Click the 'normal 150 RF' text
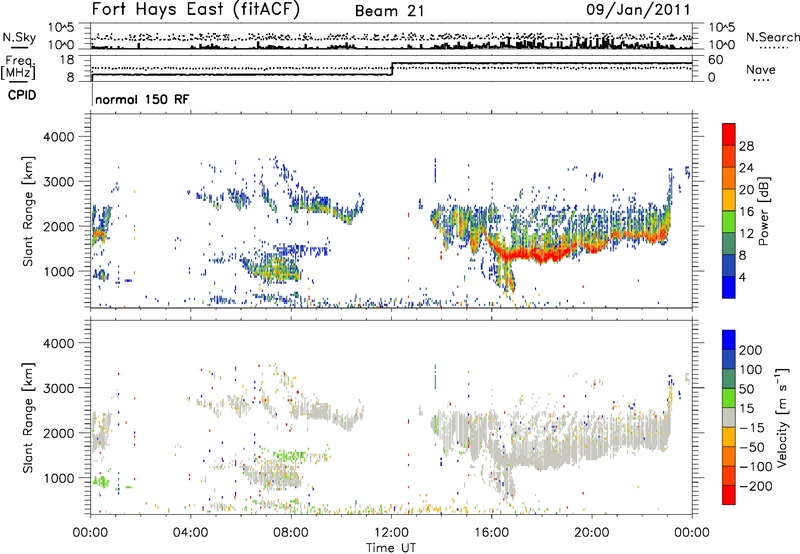This screenshot has width=800, height=554. [142, 99]
